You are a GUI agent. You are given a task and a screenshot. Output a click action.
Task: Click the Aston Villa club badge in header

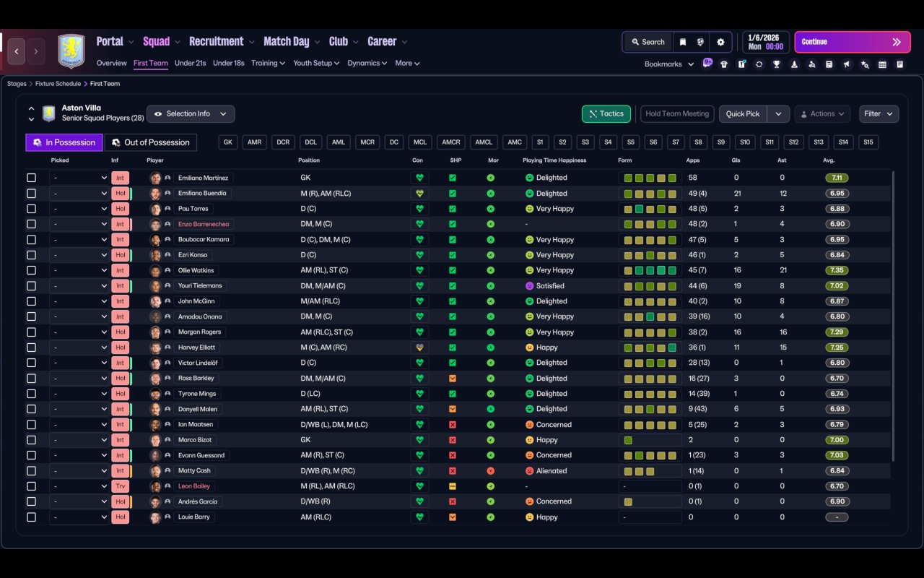tap(71, 51)
